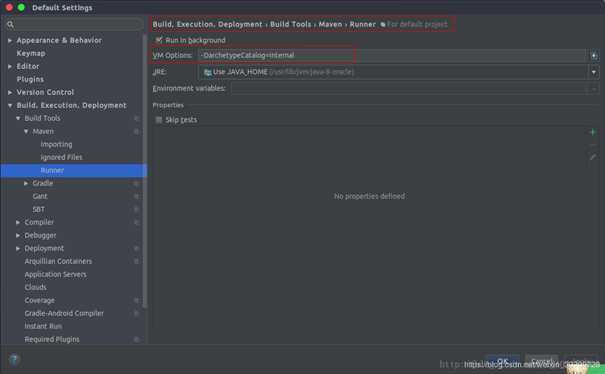Select the SBT settings page
The image size is (605, 374).
[39, 210]
